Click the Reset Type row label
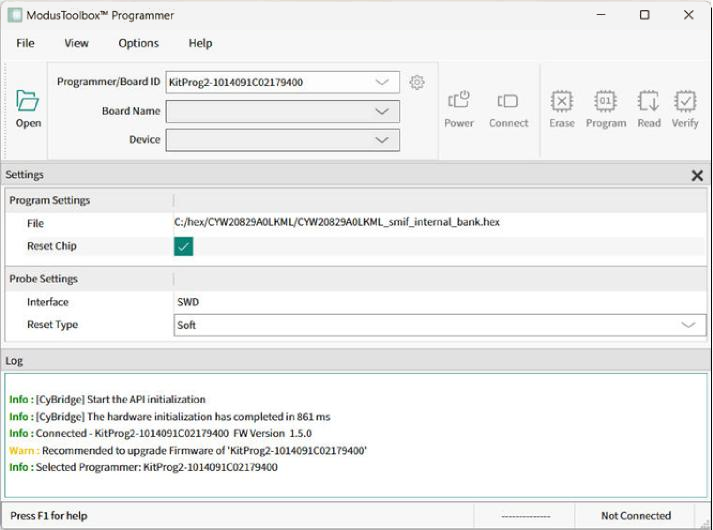 53,325
